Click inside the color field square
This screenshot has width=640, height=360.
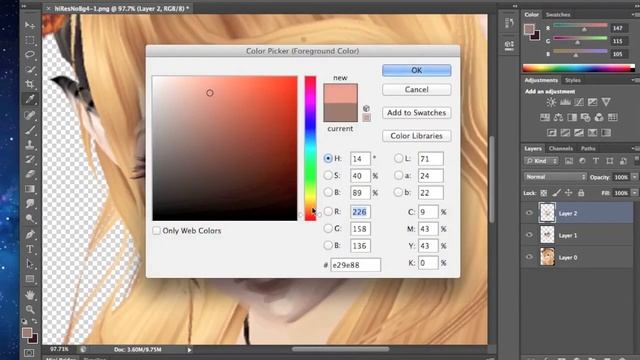click(x=225, y=148)
